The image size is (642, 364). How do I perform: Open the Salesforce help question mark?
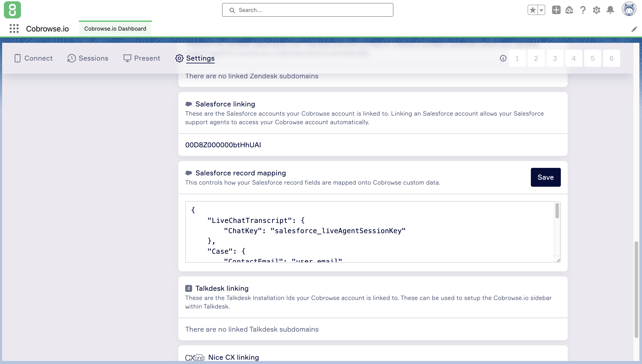[x=583, y=10]
